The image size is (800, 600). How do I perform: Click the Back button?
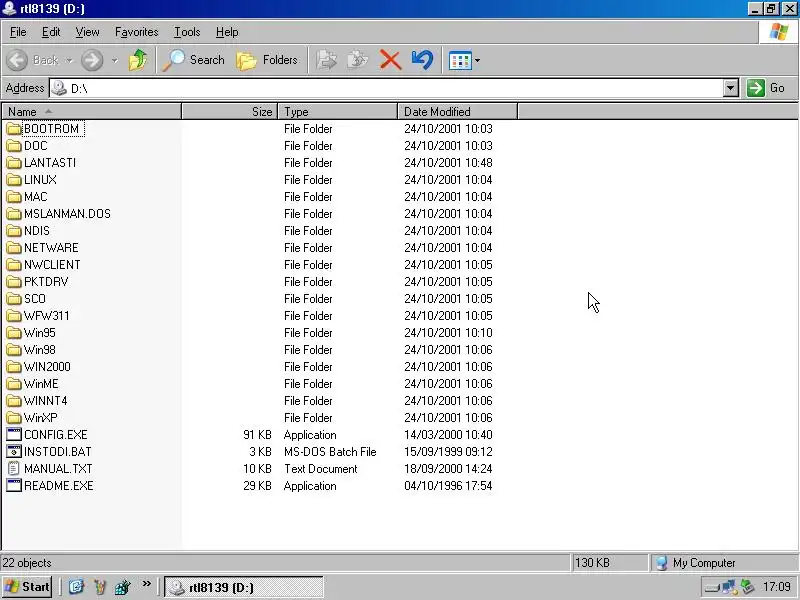[x=33, y=60]
